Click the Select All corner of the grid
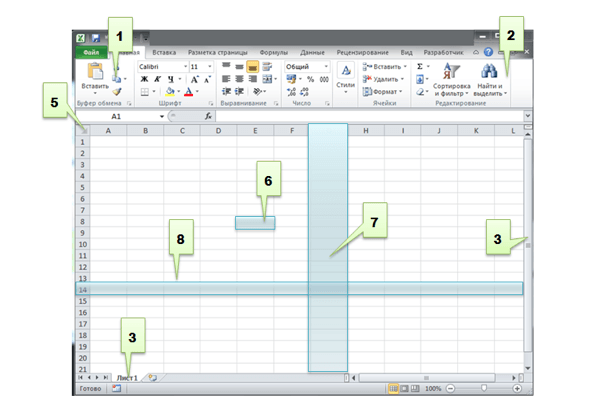The width and height of the screenshot is (608, 409). click(x=83, y=130)
